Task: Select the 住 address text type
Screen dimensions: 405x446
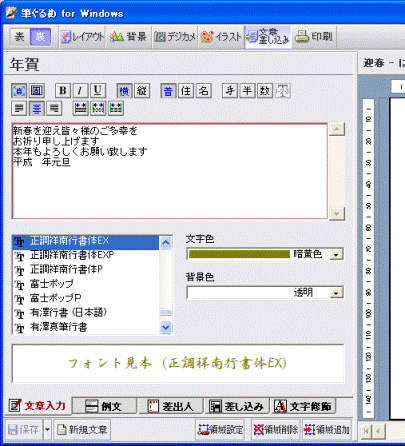Action: pos(186,91)
